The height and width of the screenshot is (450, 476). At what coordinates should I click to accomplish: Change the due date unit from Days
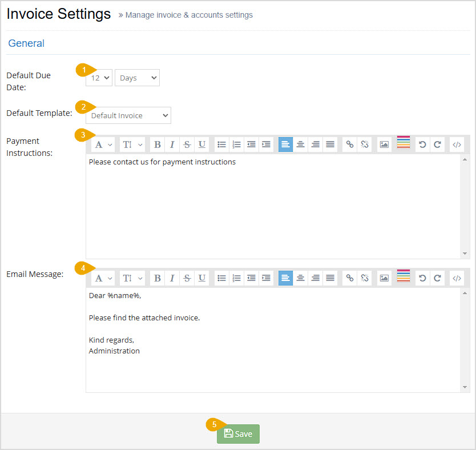coord(136,78)
